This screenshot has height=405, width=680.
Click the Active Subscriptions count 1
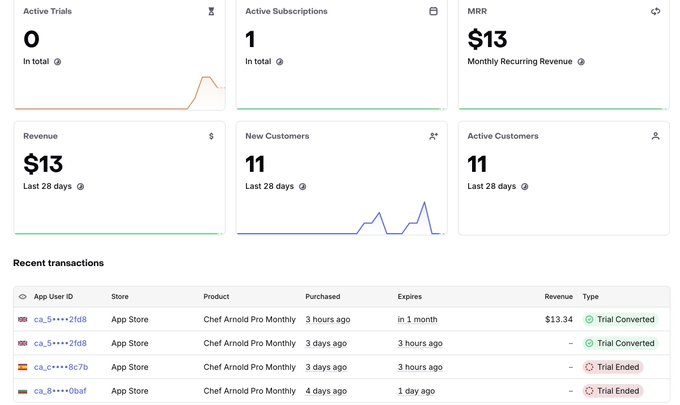click(x=250, y=39)
